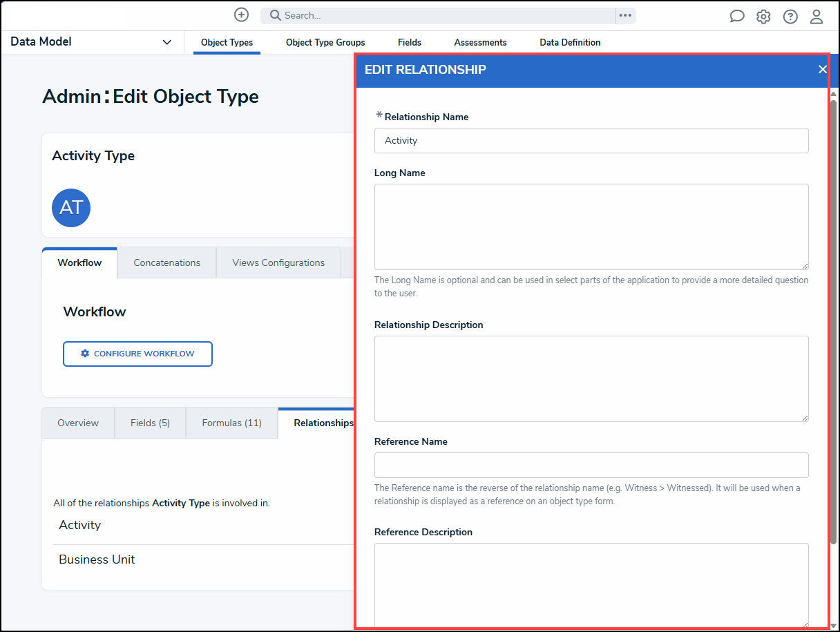Click the AT Activity Type avatar
840x632 pixels.
coord(71,208)
